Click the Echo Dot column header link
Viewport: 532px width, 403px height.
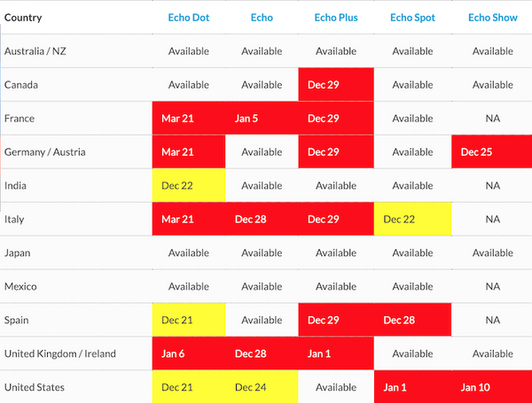[188, 18]
